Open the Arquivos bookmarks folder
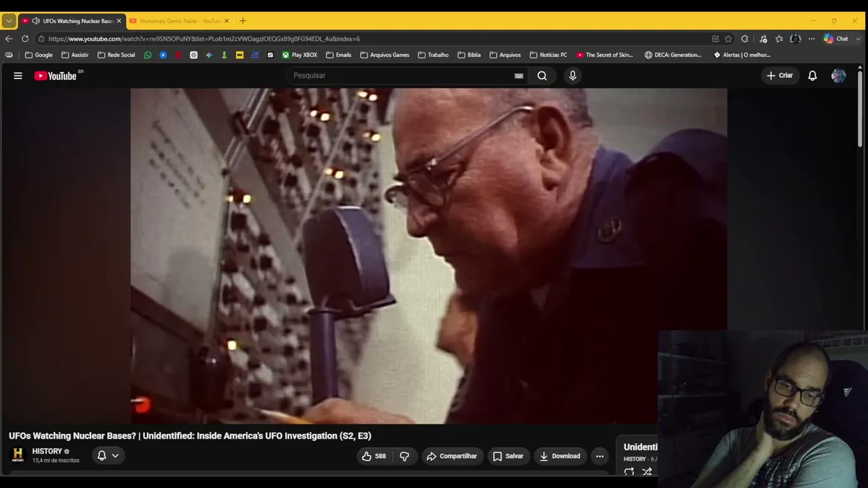This screenshot has height=488, width=868. [505, 55]
